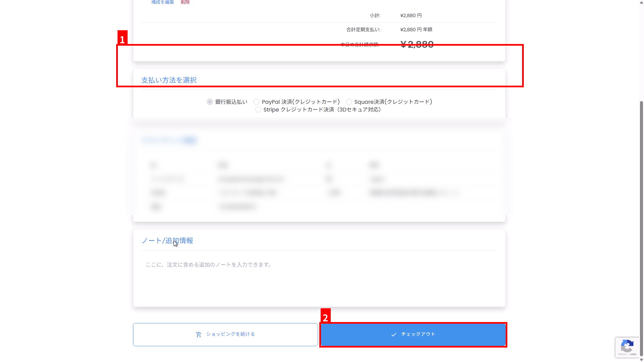
Task: Click the large ¥2,880 total amount
Action: [x=417, y=44]
